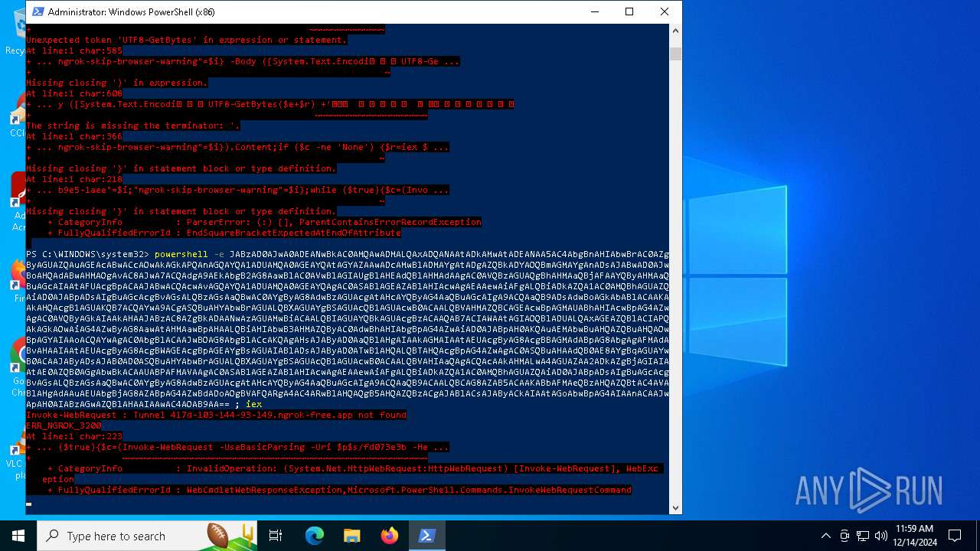The image size is (980, 551).
Task: Maximize the PowerShell window
Action: click(629, 11)
